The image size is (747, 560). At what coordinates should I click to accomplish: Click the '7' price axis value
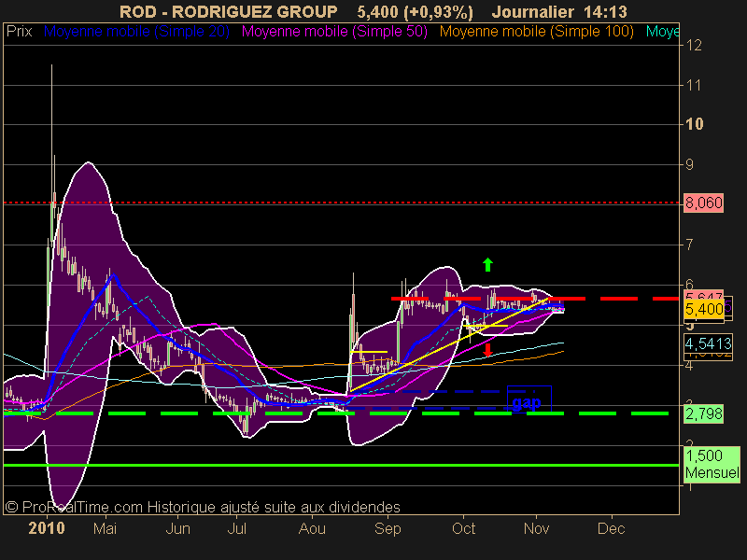[x=689, y=245]
